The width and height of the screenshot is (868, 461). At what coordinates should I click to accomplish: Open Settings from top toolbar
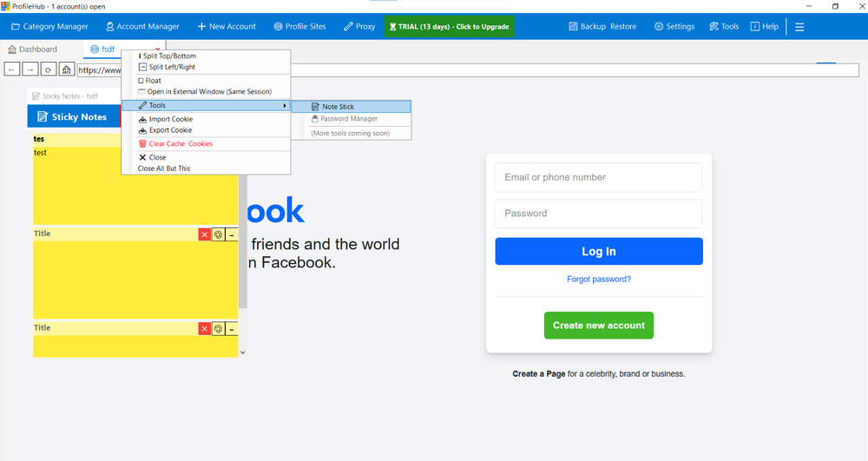[x=674, y=27]
